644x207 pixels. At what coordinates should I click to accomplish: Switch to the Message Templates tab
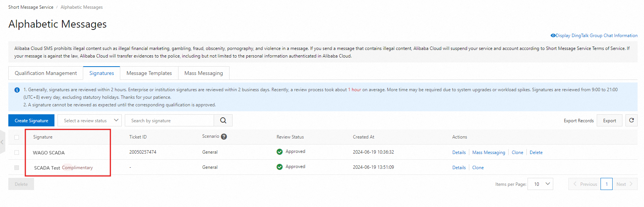[x=149, y=73]
